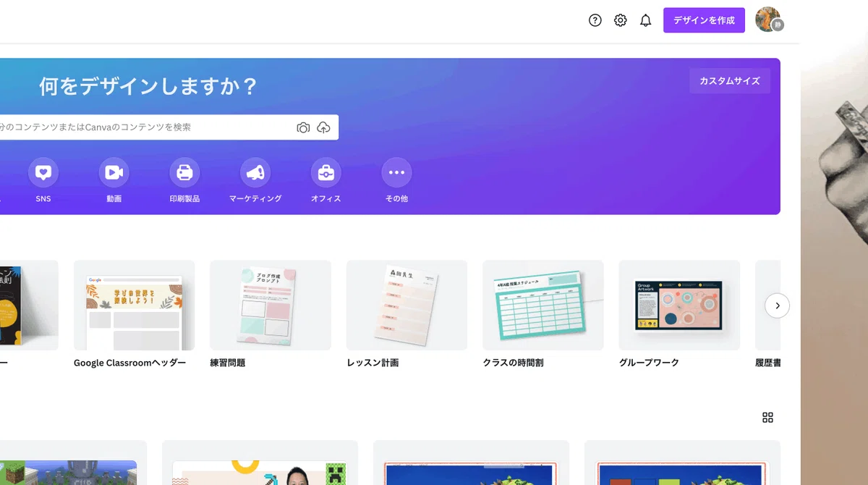The width and height of the screenshot is (868, 485).
Task: Click the 練習問題 label
Action: tap(228, 363)
